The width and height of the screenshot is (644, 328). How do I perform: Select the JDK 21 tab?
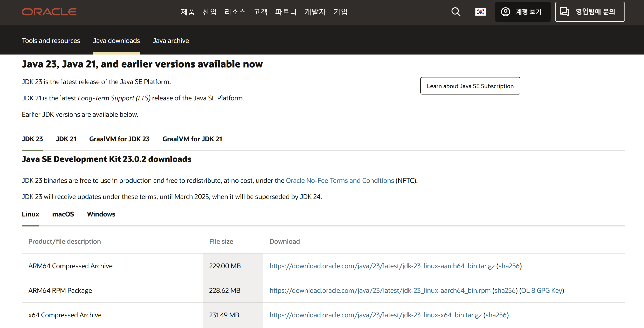tap(66, 139)
